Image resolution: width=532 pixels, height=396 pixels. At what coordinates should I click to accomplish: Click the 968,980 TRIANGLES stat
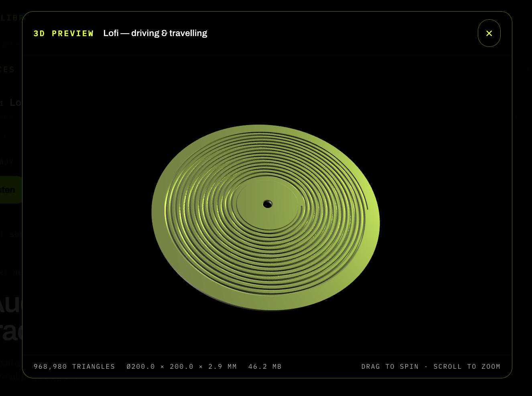point(74,366)
